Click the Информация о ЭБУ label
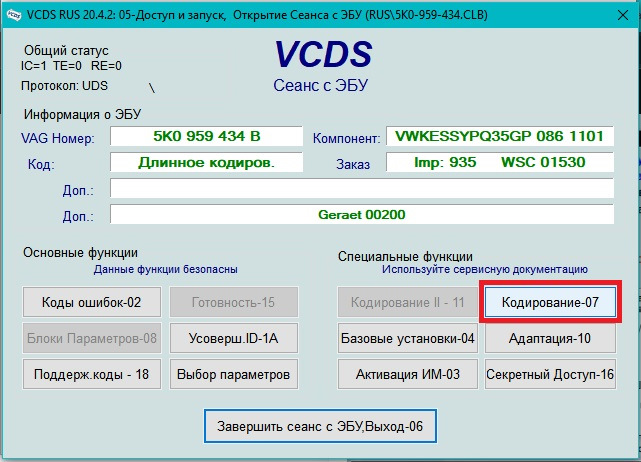 point(82,114)
